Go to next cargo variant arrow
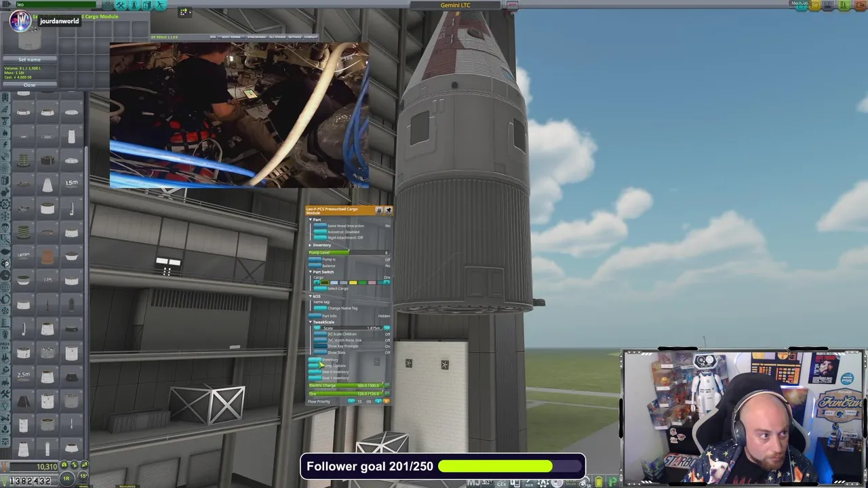 coord(387,283)
